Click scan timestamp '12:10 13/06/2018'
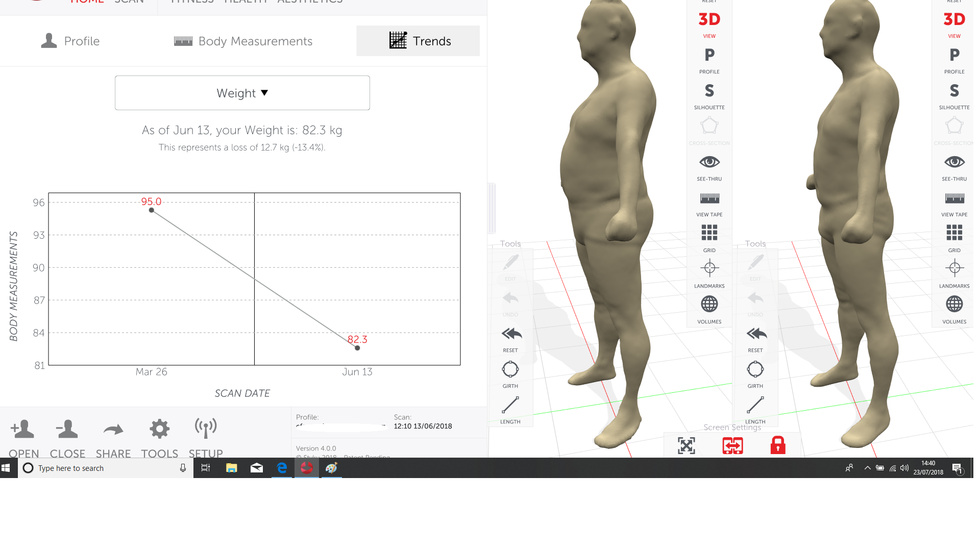The width and height of the screenshot is (980, 551). tap(423, 426)
